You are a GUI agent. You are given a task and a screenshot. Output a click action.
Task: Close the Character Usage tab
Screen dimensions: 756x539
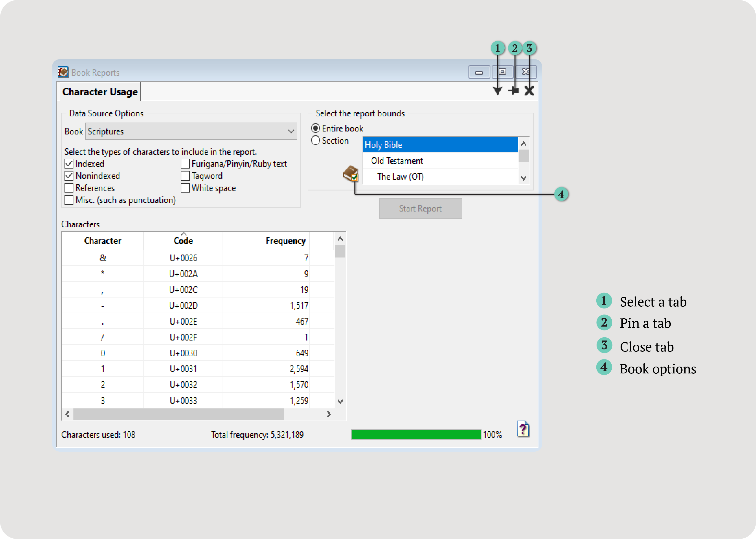click(x=529, y=91)
